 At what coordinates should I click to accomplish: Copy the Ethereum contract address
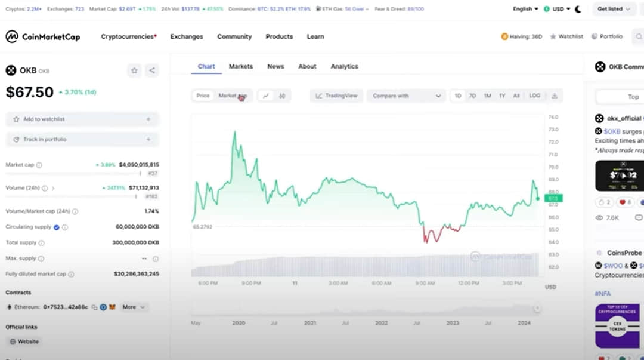pyautogui.click(x=94, y=307)
